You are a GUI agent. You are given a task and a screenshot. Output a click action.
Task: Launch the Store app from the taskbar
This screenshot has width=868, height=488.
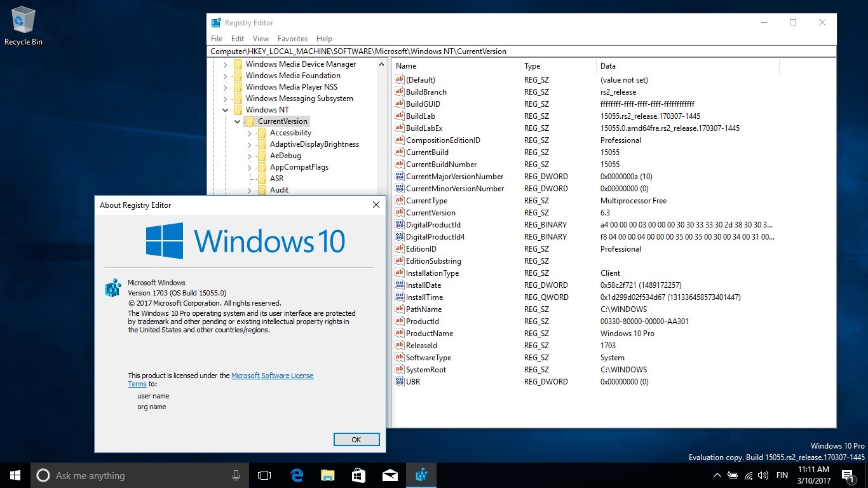click(x=358, y=475)
